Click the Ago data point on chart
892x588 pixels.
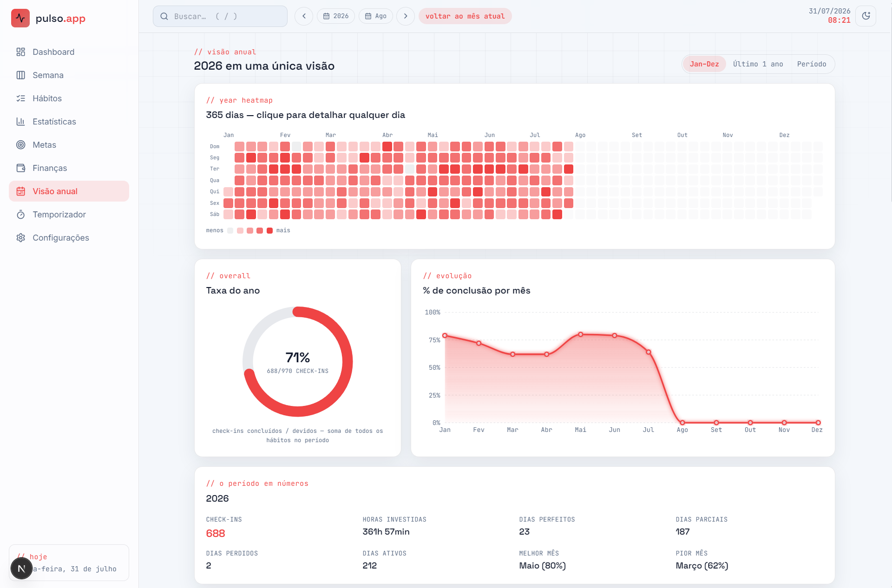682,423
